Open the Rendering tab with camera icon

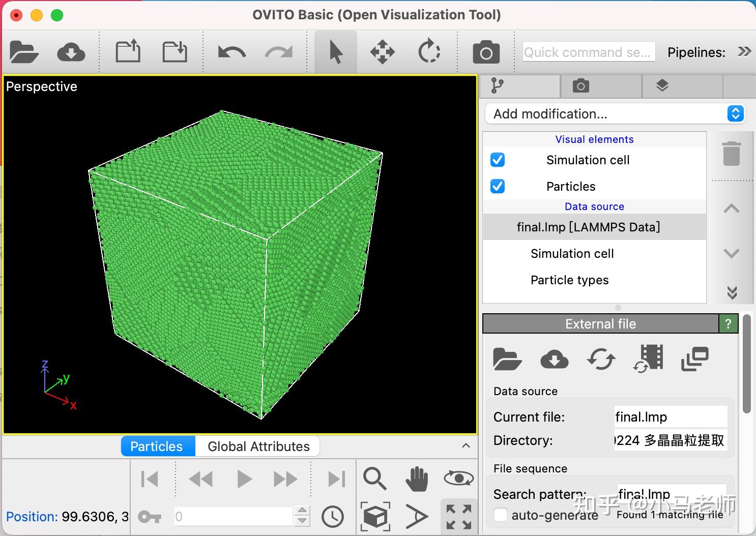click(580, 86)
